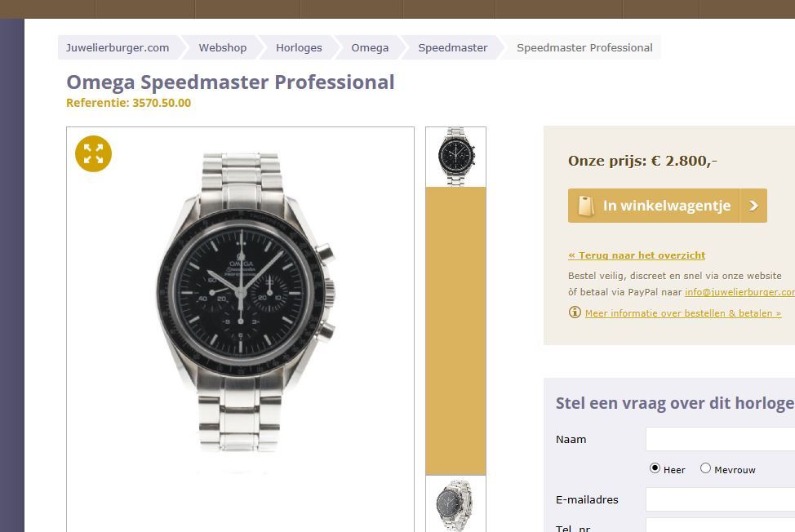Focus the E-mailadres input field

(x=720, y=499)
